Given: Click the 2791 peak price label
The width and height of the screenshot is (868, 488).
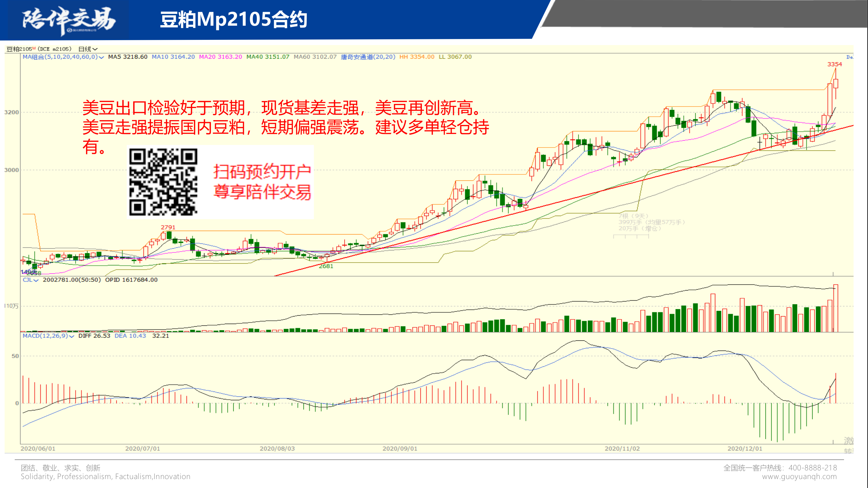Looking at the screenshot, I should tap(168, 228).
